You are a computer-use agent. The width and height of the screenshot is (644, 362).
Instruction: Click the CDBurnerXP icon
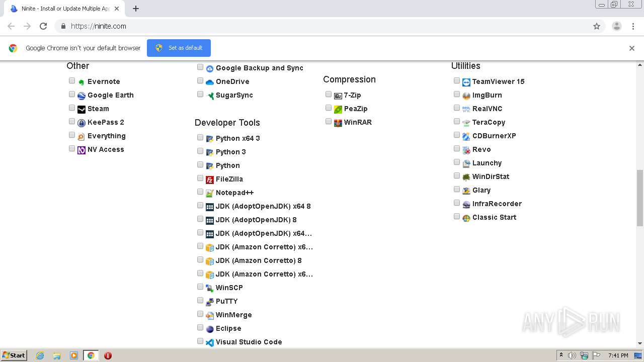pos(466,136)
